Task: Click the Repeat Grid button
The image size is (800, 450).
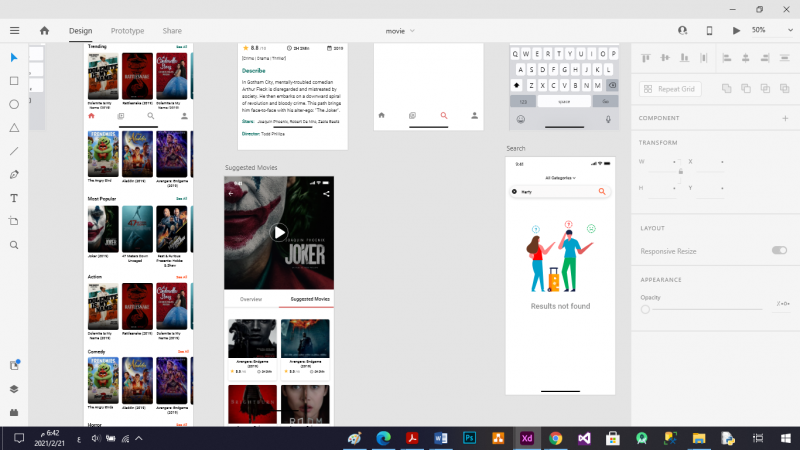Action: [x=670, y=89]
